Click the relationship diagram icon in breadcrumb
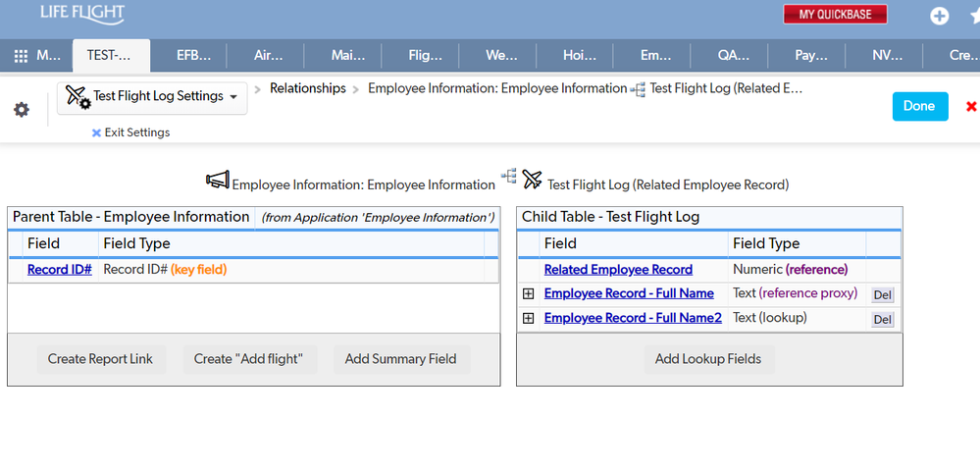The height and width of the screenshot is (470, 980). click(638, 90)
